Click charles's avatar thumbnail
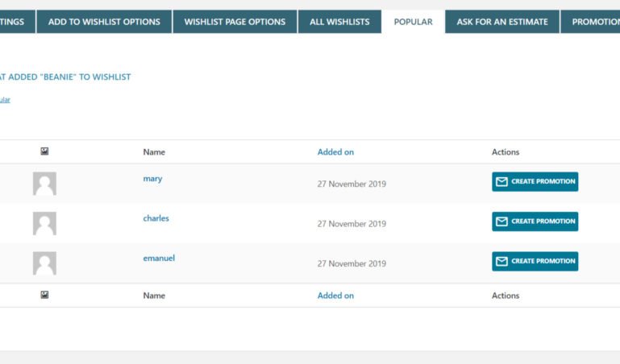 click(44, 223)
